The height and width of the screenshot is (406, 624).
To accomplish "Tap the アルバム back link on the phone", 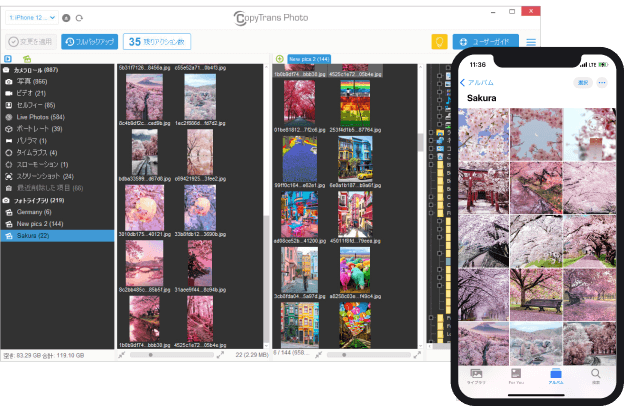I will click(476, 82).
